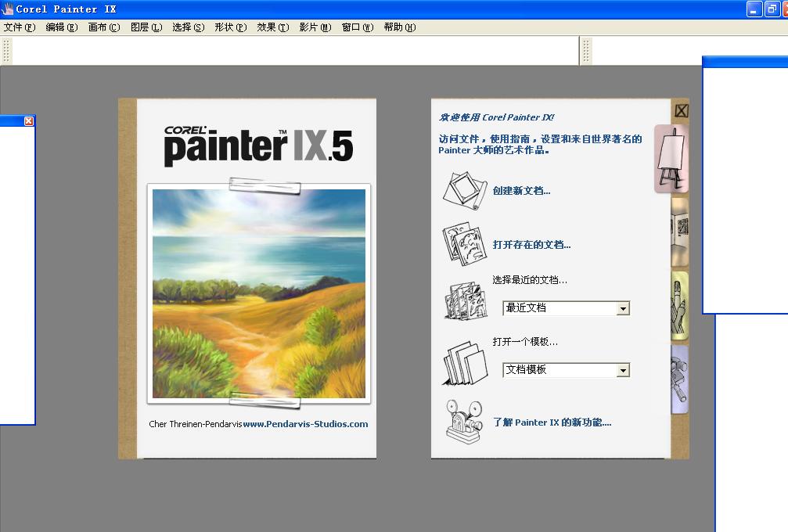Image resolution: width=788 pixels, height=532 pixels.
Task: Click the Corel Painter hand title icon
Action: pos(7,9)
